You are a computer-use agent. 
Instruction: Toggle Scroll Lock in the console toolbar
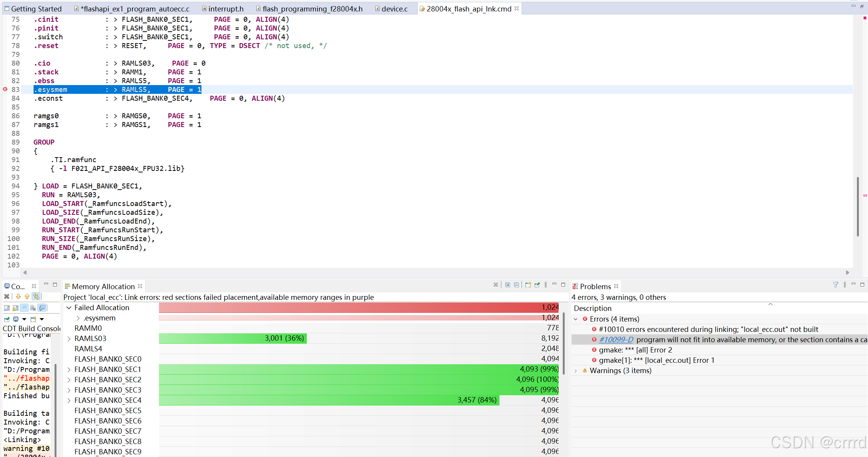15,308
